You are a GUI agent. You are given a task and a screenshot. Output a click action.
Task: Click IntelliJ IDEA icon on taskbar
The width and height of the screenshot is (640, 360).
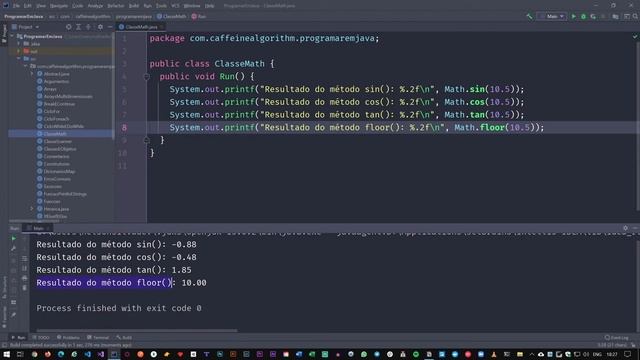pos(114,354)
